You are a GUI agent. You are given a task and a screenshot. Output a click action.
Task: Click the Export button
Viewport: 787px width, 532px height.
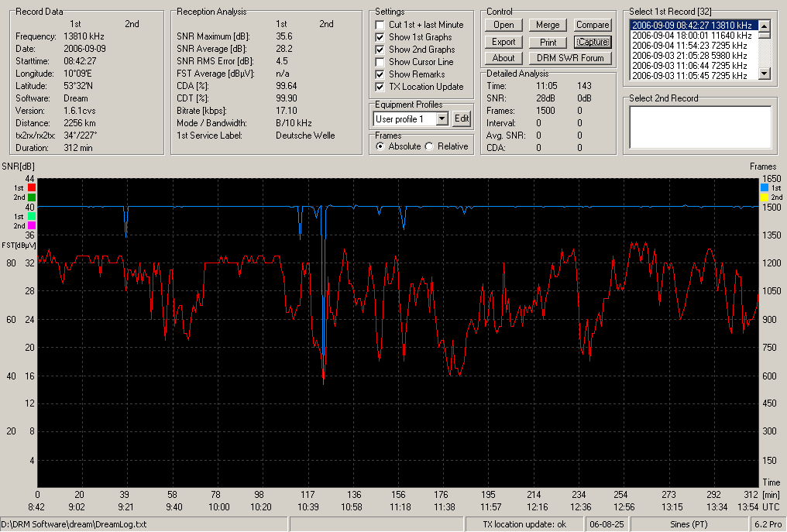coord(503,42)
